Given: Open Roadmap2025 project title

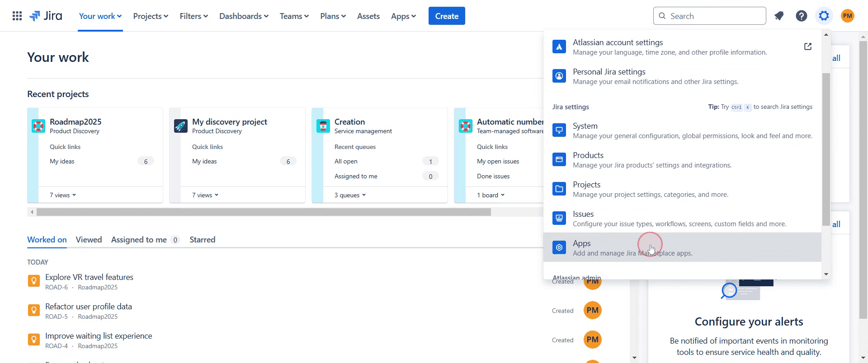Looking at the screenshot, I should [75, 122].
